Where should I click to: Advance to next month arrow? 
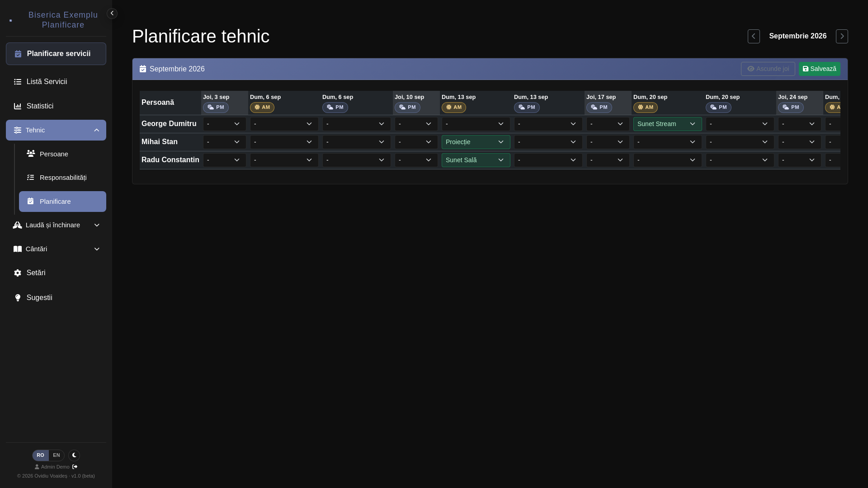pyautogui.click(x=842, y=36)
